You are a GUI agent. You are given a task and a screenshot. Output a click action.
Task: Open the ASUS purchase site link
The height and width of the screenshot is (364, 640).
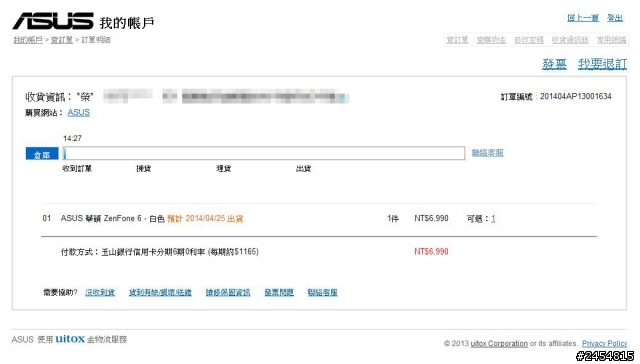[78, 113]
